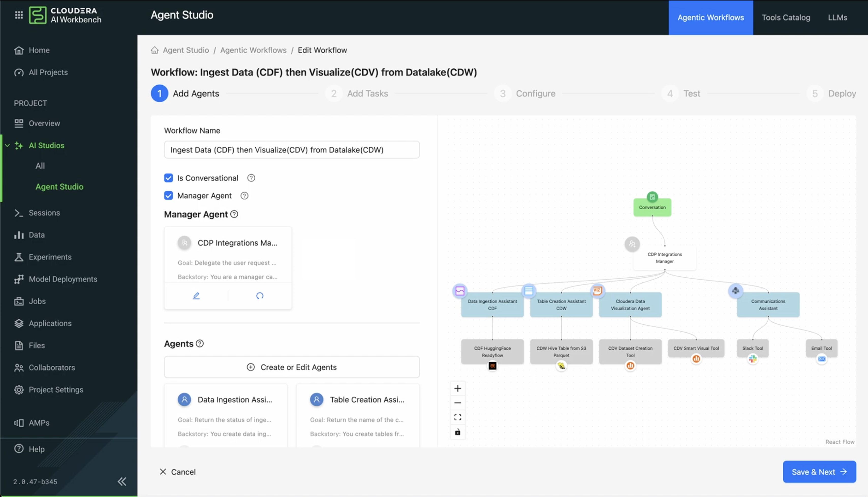The width and height of the screenshot is (868, 497).
Task: Click help icon next to Is Conversational
Action: (251, 178)
